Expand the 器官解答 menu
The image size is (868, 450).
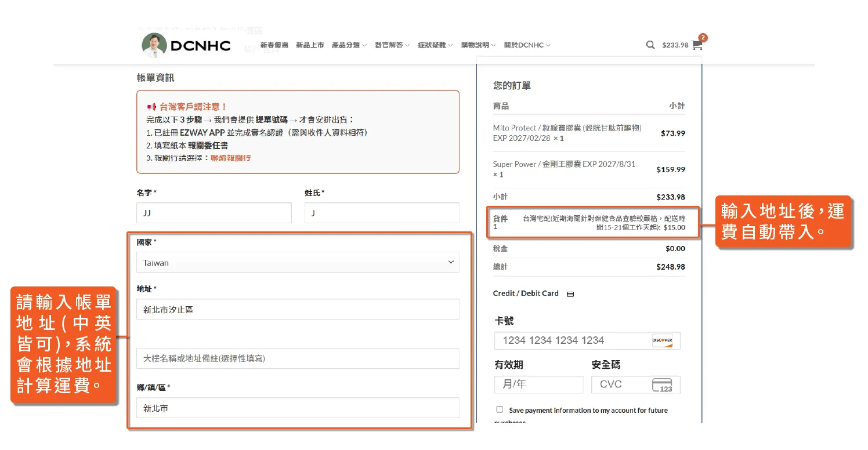click(392, 45)
